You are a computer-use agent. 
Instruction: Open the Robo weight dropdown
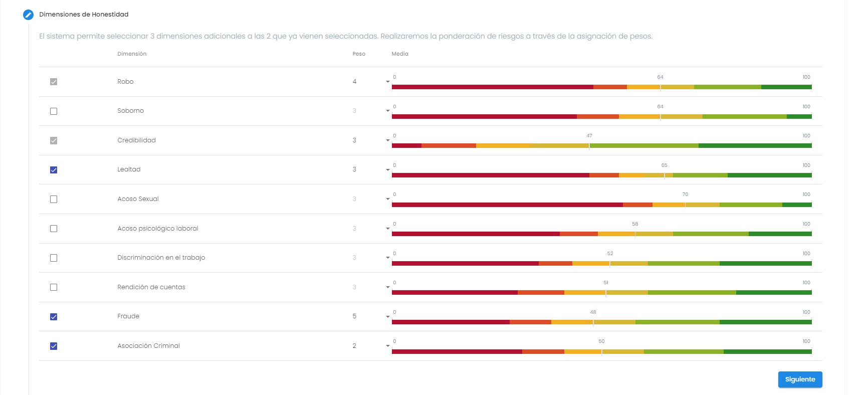coord(387,82)
